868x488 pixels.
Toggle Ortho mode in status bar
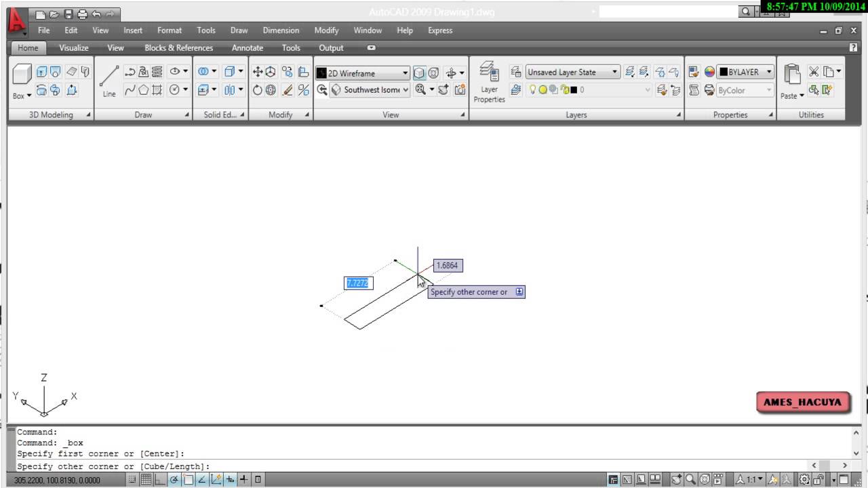pos(160,480)
